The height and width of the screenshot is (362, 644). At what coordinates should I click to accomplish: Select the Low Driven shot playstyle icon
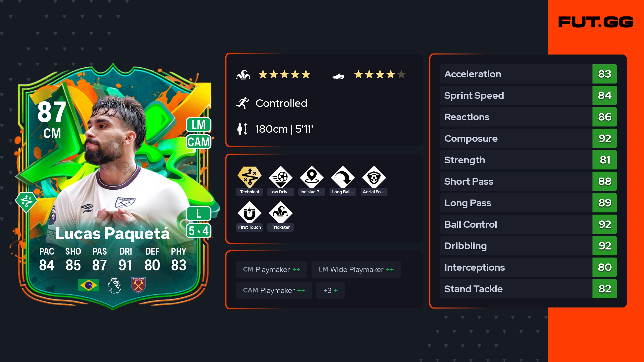click(281, 177)
